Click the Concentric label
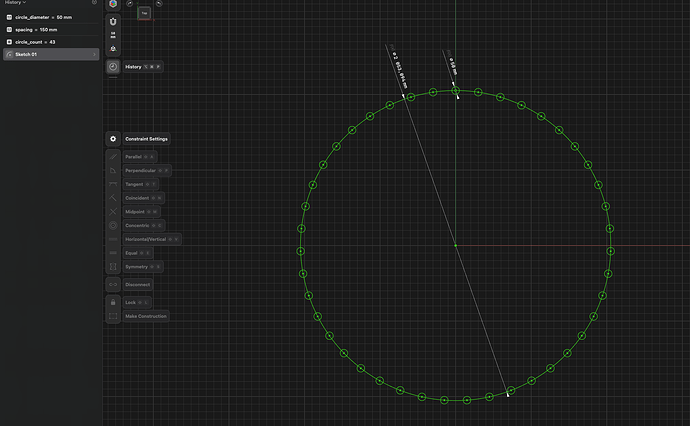This screenshot has height=426, width=690. click(137, 225)
